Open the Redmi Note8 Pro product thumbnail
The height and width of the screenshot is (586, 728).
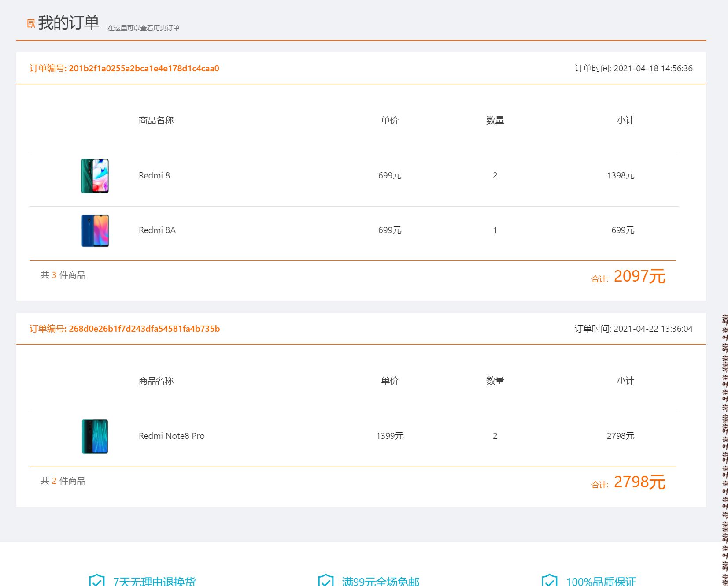(95, 436)
